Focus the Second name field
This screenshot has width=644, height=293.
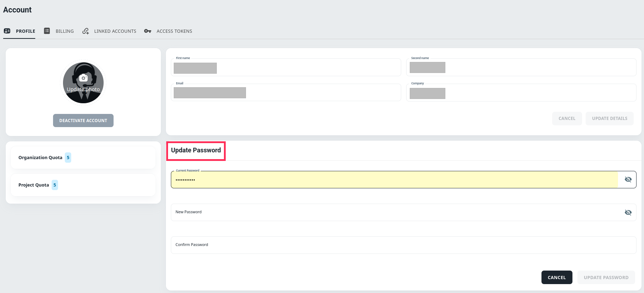[521, 67]
